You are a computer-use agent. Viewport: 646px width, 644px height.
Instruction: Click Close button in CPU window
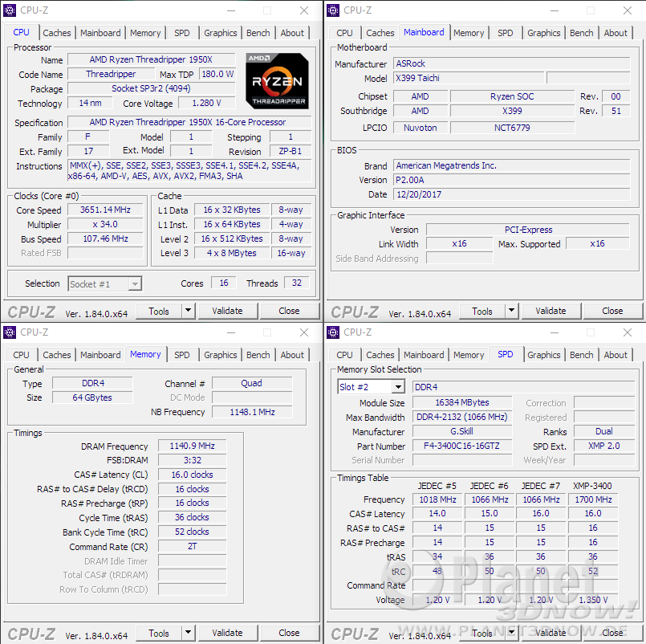coord(289,311)
